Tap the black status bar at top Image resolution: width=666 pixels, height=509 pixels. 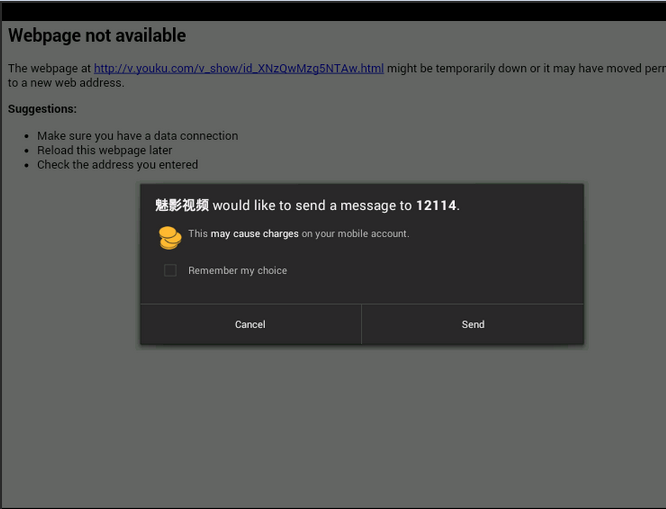[333, 10]
